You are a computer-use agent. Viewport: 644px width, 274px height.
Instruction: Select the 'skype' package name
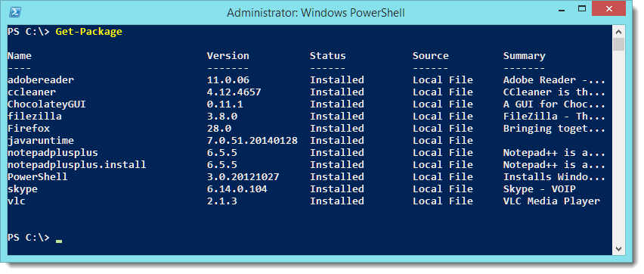(23, 189)
